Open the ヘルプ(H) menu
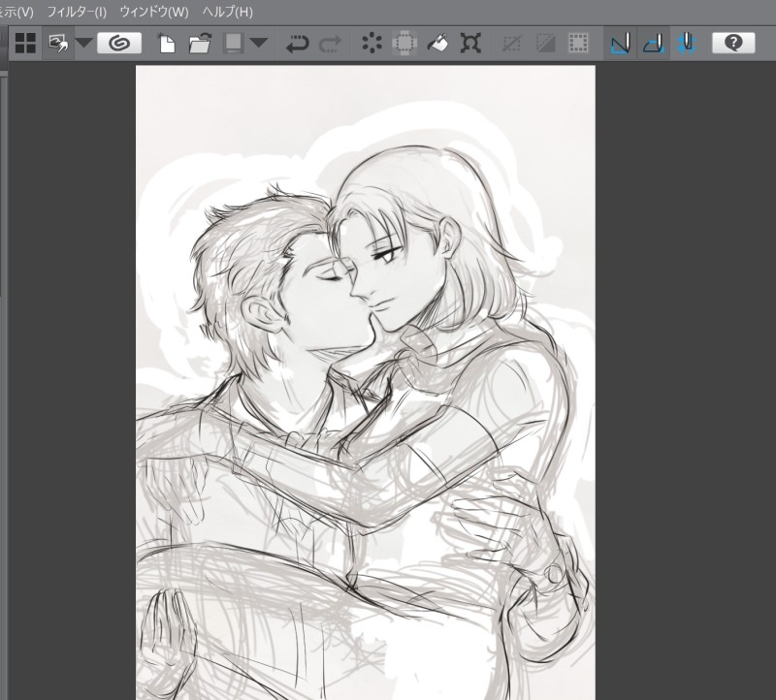The image size is (776, 700). pos(228,12)
